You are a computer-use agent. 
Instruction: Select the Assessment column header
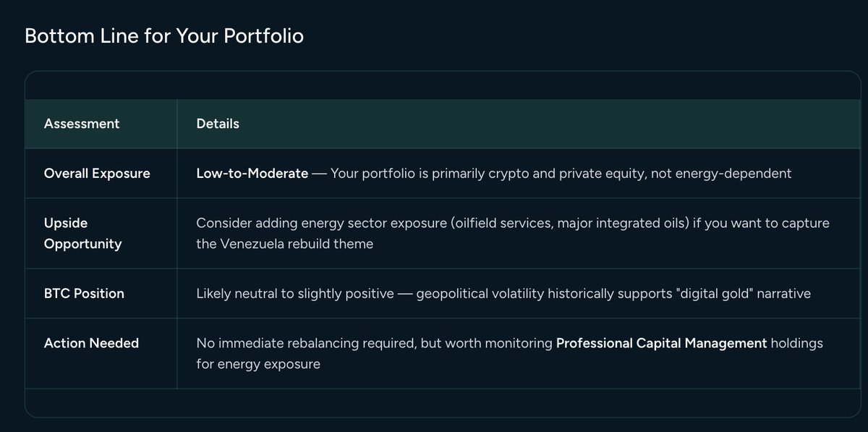pyautogui.click(x=82, y=124)
